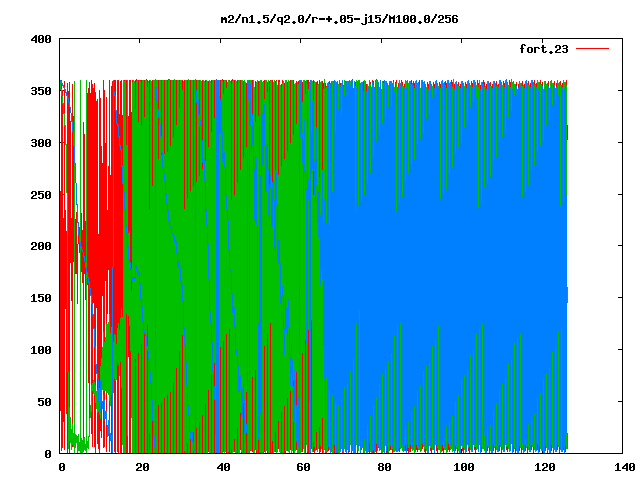Viewport: 640px width, 480px height.
Task: Click x-axis label 140
Action: [x=625, y=467]
